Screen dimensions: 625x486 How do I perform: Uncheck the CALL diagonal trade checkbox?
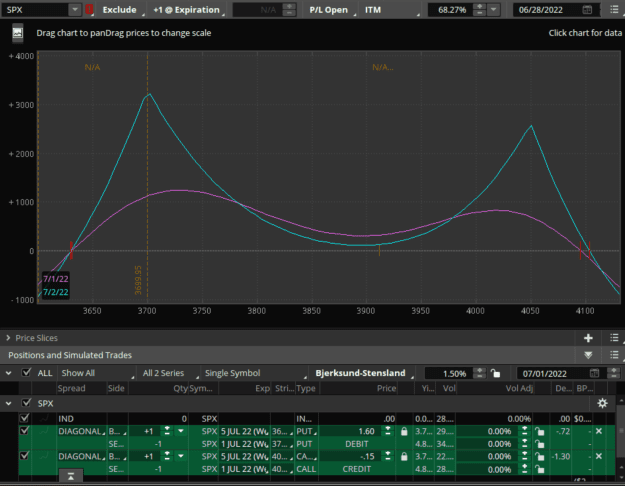click(x=24, y=456)
